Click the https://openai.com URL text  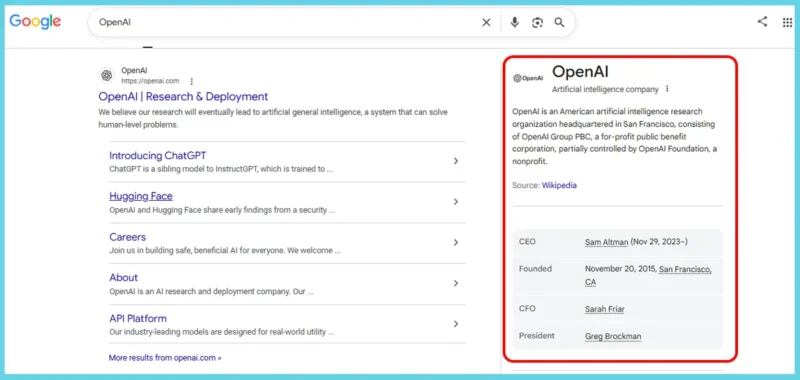(x=150, y=81)
